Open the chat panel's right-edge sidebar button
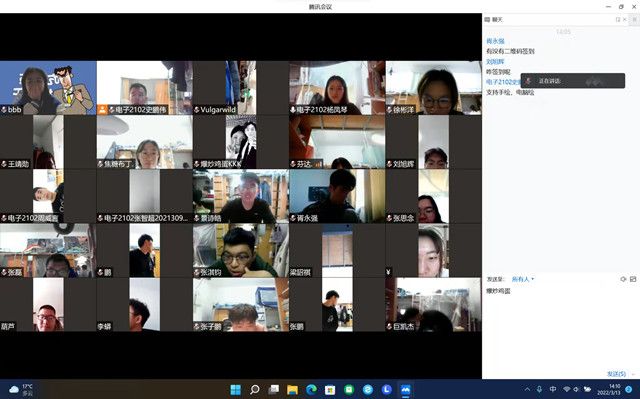 point(634,20)
